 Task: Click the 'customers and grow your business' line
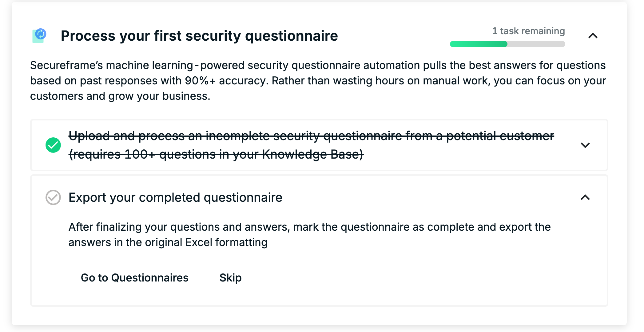click(x=120, y=96)
